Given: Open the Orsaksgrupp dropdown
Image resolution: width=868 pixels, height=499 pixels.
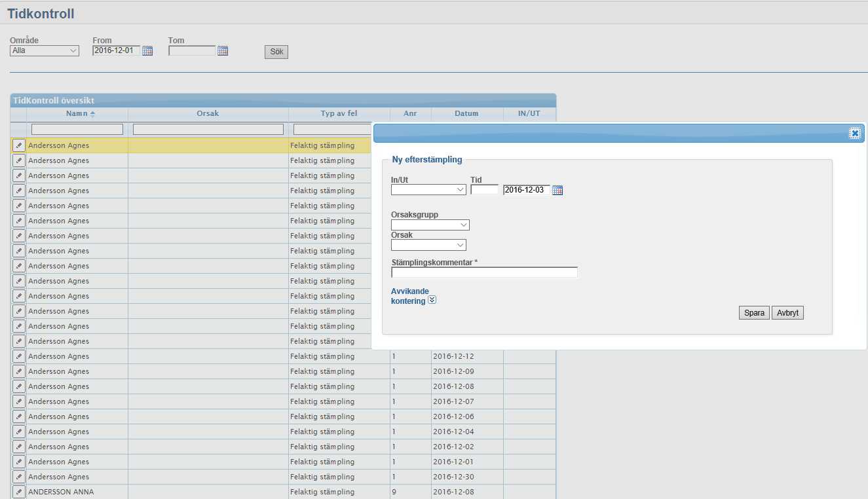Looking at the screenshot, I should (430, 225).
